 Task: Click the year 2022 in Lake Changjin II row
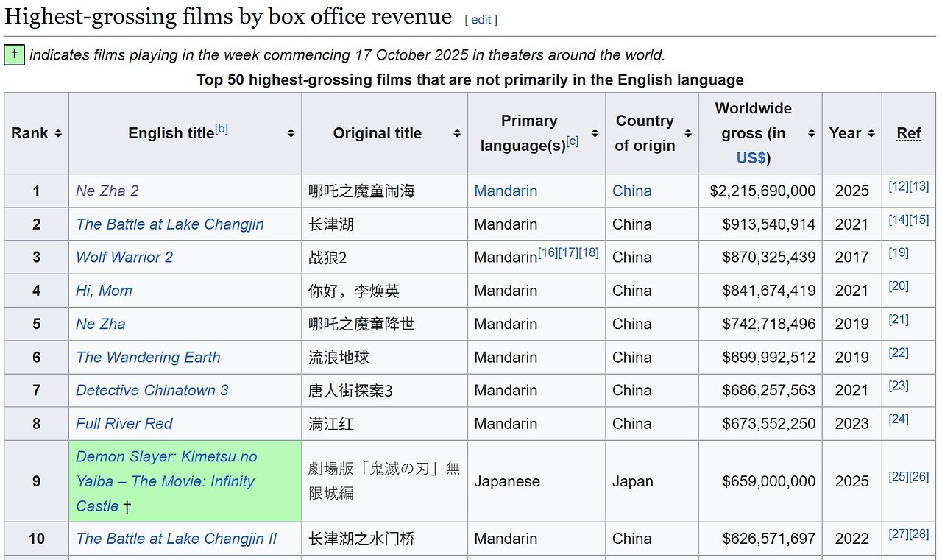pos(851,539)
